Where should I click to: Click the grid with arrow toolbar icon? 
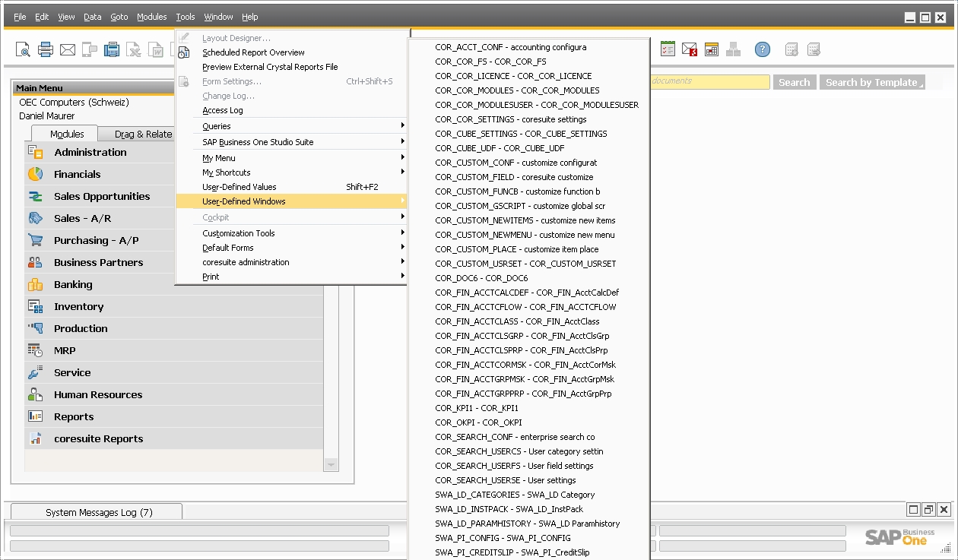tap(814, 49)
